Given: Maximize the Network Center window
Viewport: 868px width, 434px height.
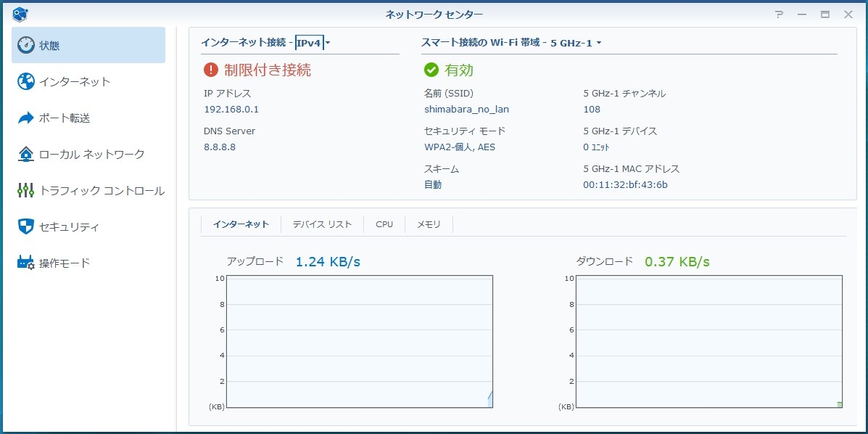Looking at the screenshot, I should coord(824,15).
